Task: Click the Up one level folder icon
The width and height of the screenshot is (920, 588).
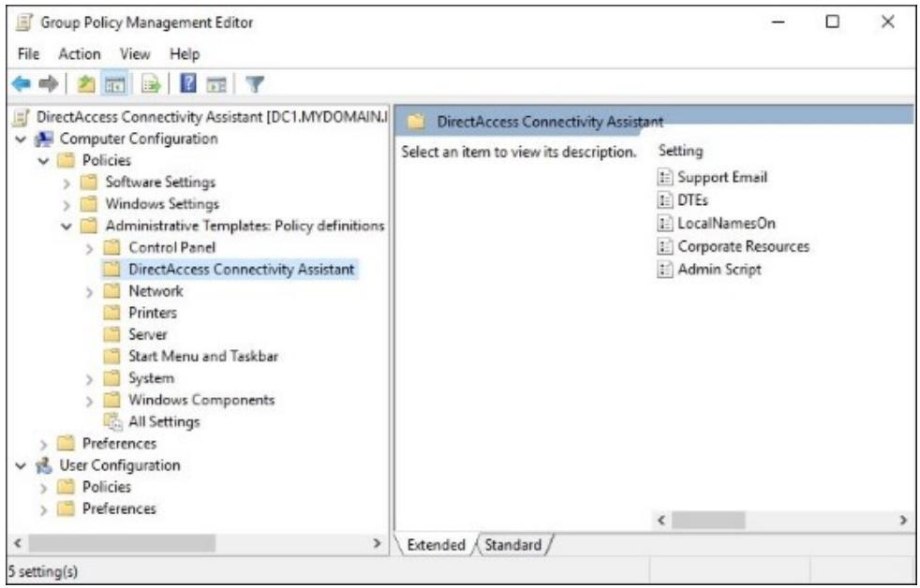Action: 86,84
